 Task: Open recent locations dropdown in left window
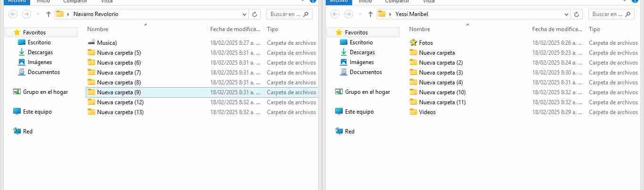pyautogui.click(x=38, y=14)
